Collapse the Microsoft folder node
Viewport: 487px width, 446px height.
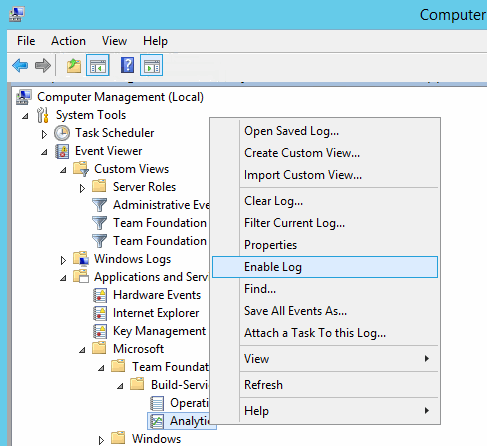(82, 350)
